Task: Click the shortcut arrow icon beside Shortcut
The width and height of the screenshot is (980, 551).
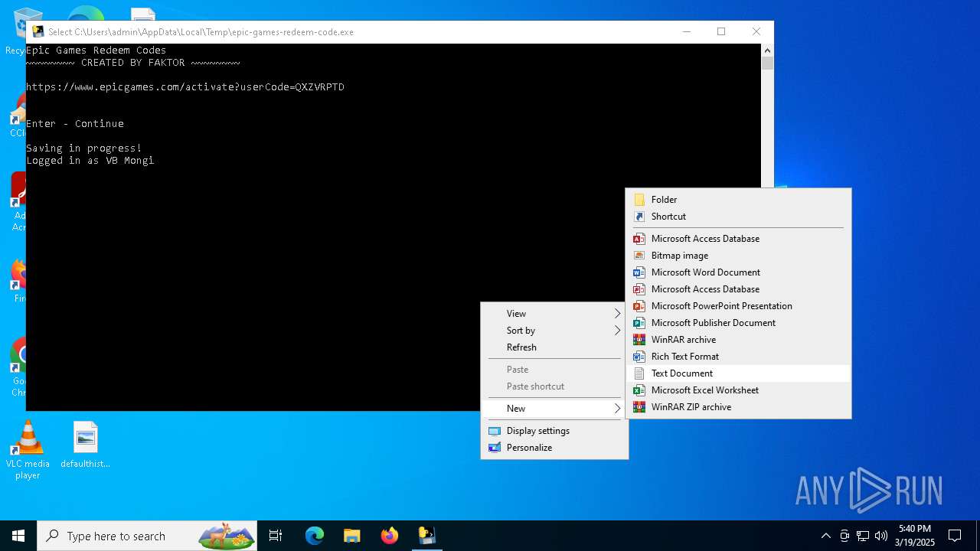Action: [x=639, y=217]
